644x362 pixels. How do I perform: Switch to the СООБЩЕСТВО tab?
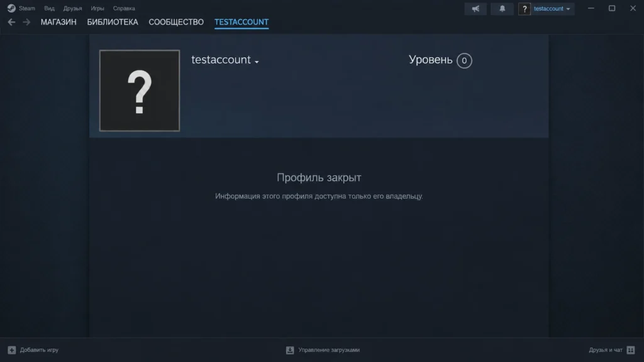pos(176,22)
